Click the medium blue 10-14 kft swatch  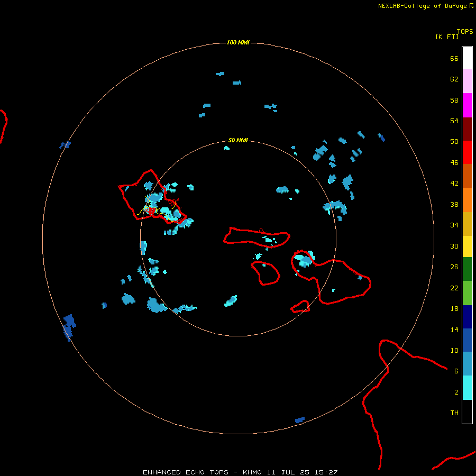coord(467,340)
